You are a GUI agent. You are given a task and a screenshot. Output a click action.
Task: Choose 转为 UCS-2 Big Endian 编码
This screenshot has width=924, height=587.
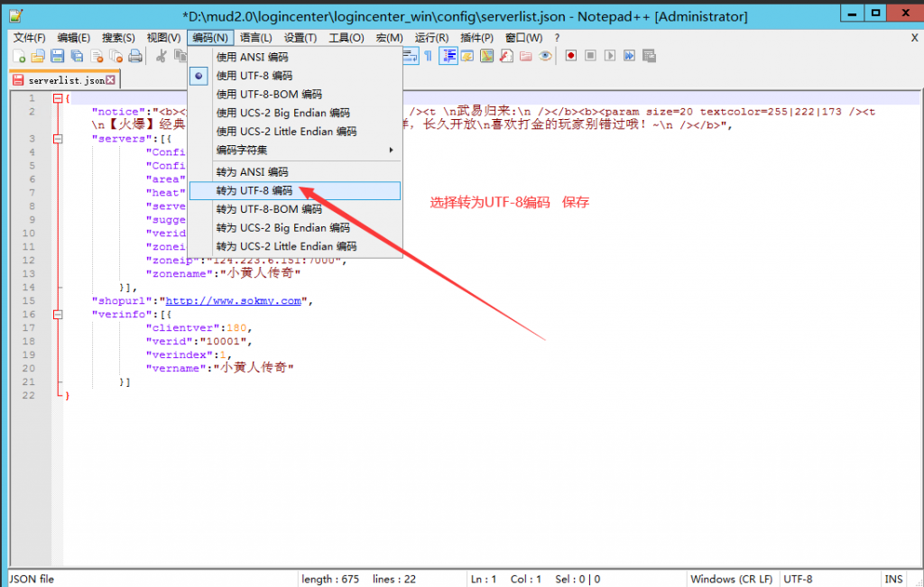295,228
